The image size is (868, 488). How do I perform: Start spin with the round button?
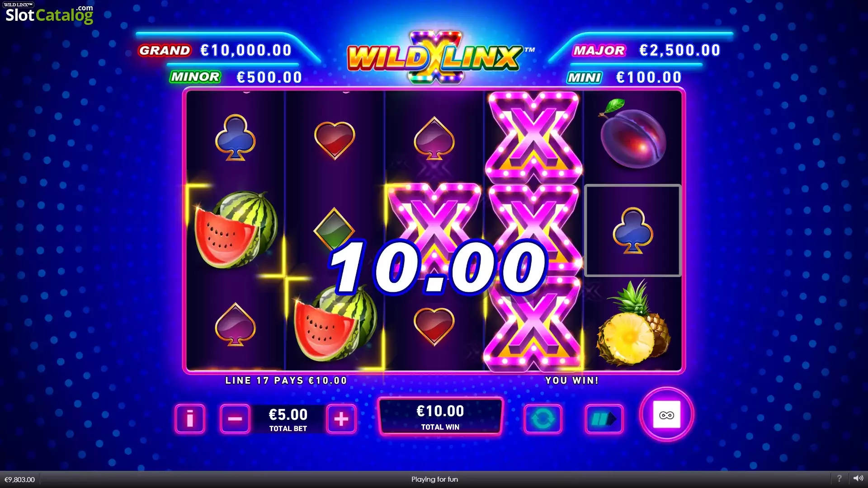click(x=666, y=414)
